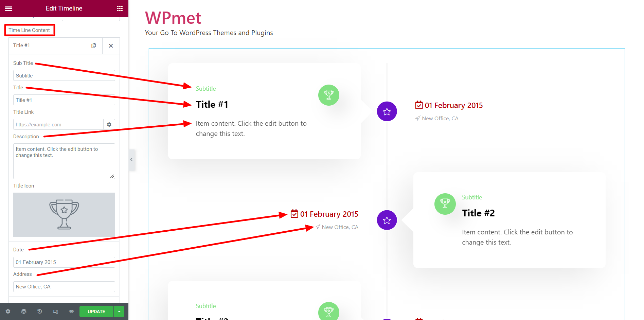Open dynamic link options gear
Viewport: 644px width, 320px height.
pyautogui.click(x=109, y=125)
